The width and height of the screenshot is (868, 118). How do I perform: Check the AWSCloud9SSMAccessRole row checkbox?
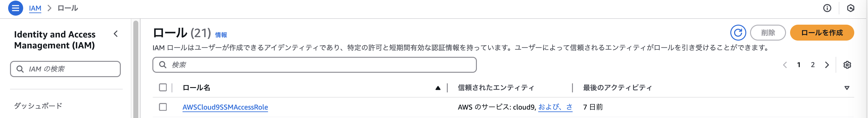163,107
